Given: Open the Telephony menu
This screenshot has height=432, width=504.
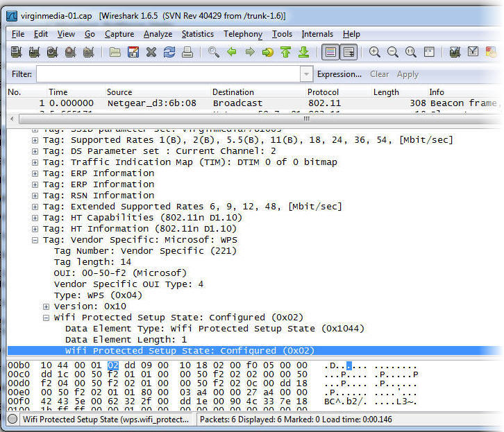Looking at the screenshot, I should click(x=243, y=34).
